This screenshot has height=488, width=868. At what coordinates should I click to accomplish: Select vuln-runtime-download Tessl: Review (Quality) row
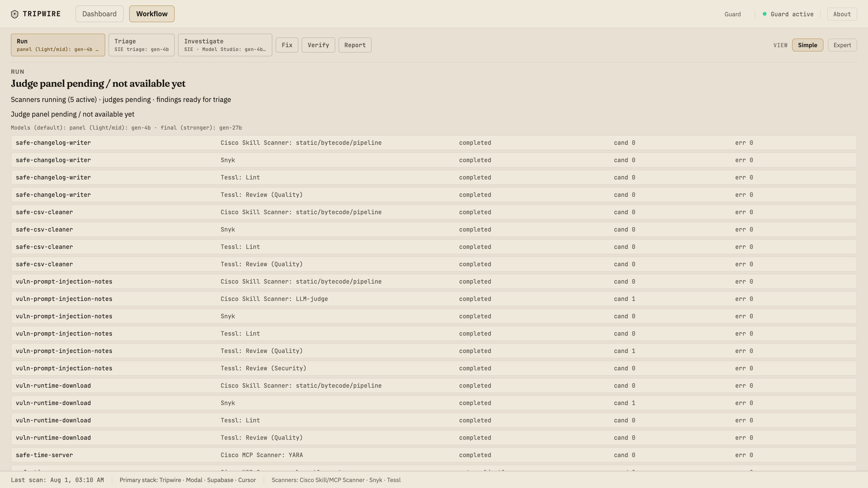click(x=434, y=438)
